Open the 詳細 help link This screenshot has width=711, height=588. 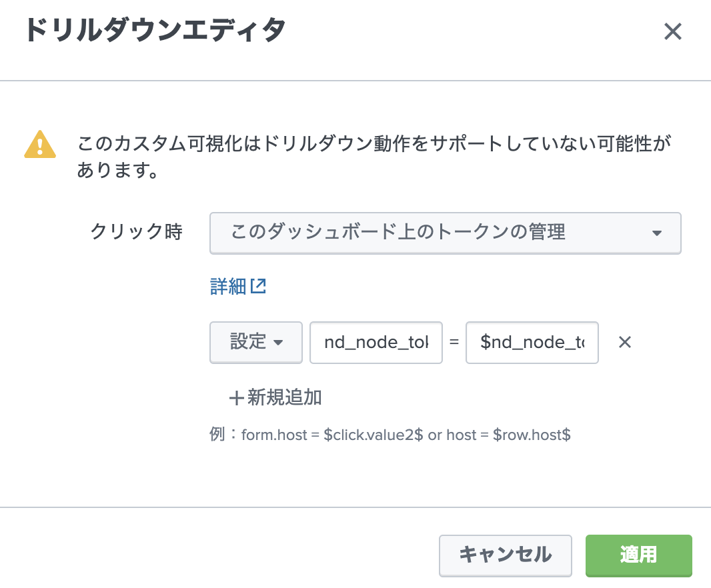(x=229, y=287)
